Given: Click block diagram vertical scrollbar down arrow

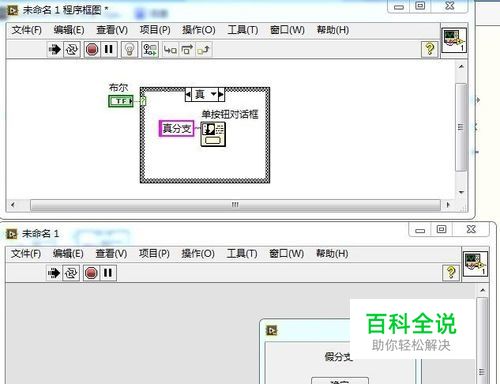Looking at the screenshot, I should [x=461, y=192].
